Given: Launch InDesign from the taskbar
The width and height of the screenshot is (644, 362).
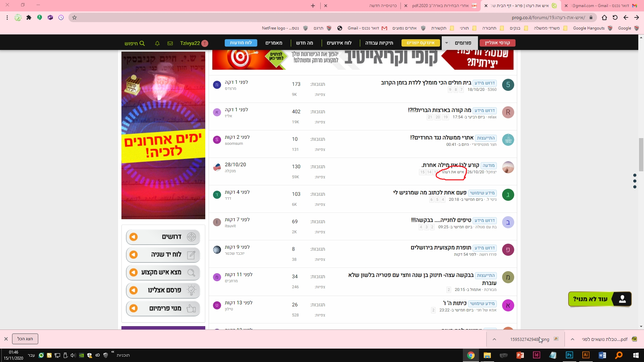Looking at the screenshot, I should [536, 355].
